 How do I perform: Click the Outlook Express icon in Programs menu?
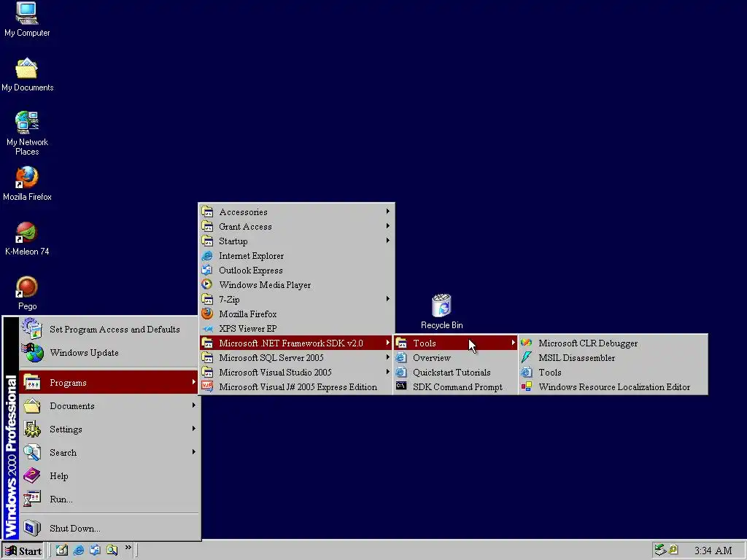(207, 270)
